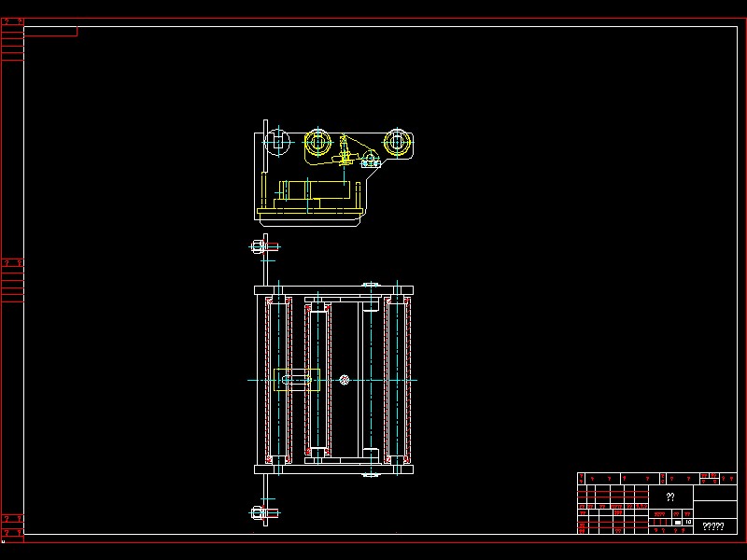Select the hex bolt symbol left of the lower view

[x=258, y=248]
